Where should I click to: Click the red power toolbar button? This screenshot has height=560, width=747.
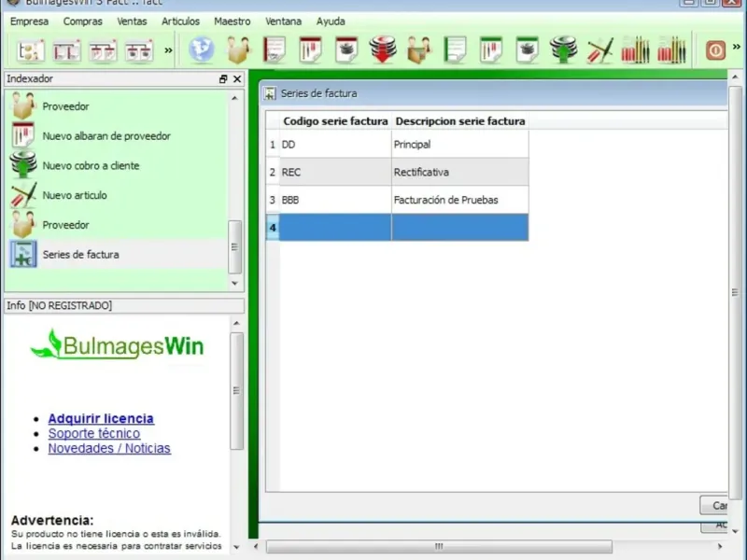[715, 50]
